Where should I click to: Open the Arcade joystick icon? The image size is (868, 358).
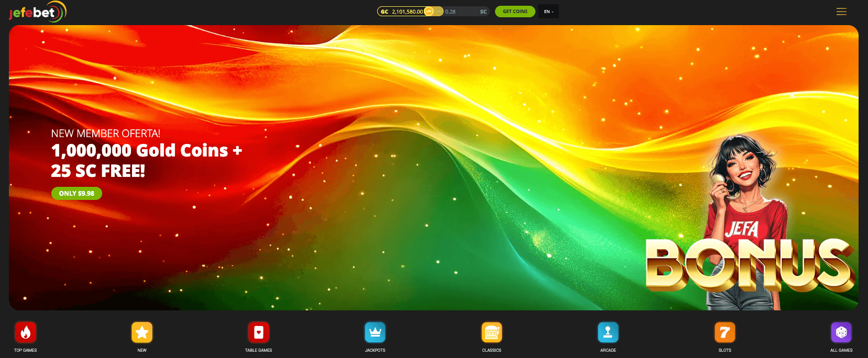click(x=608, y=332)
